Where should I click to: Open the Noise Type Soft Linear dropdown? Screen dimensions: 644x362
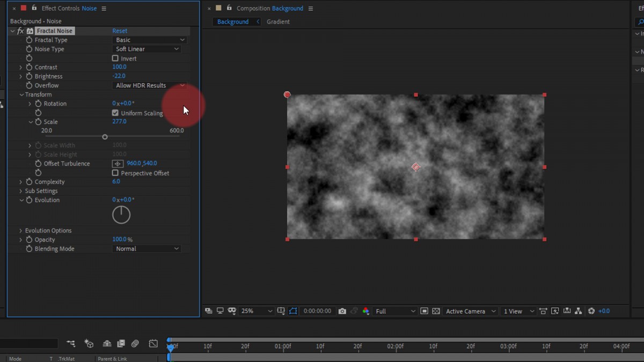coord(147,49)
